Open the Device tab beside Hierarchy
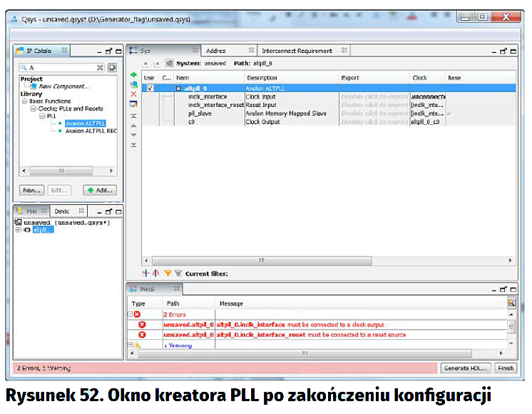This screenshot has width=532, height=414. pyautogui.click(x=63, y=211)
